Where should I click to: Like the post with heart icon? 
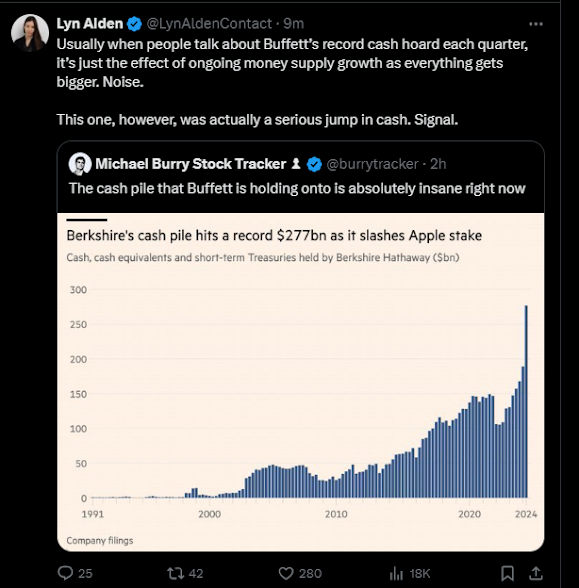[286, 573]
